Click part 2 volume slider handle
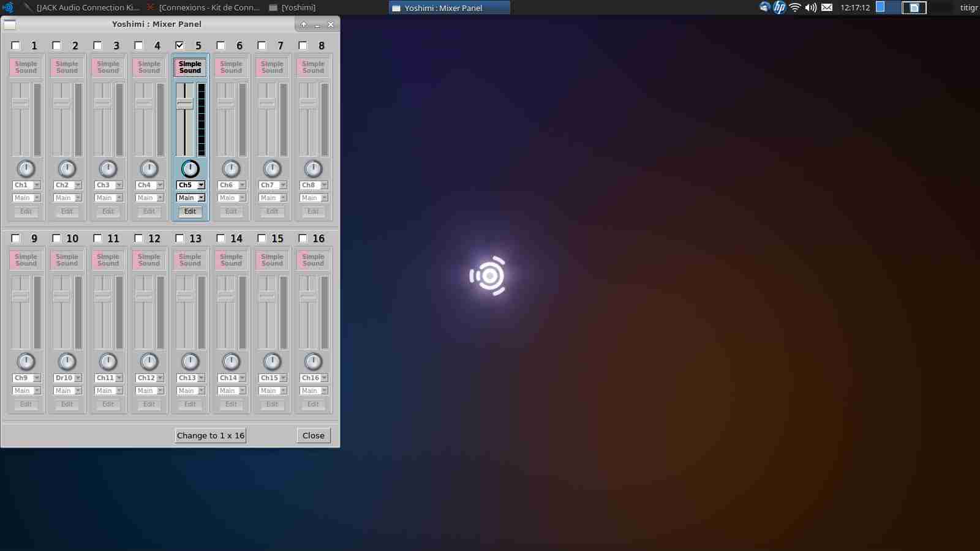This screenshot has width=980, height=551. click(62, 103)
